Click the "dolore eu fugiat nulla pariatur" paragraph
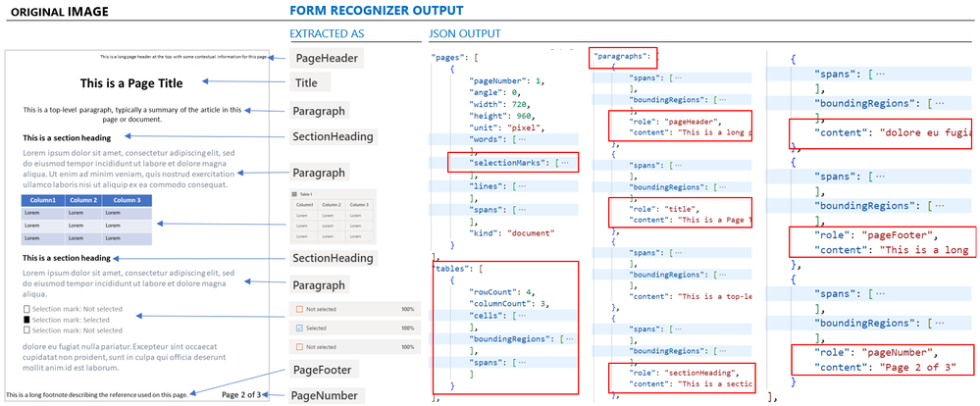 (x=124, y=357)
